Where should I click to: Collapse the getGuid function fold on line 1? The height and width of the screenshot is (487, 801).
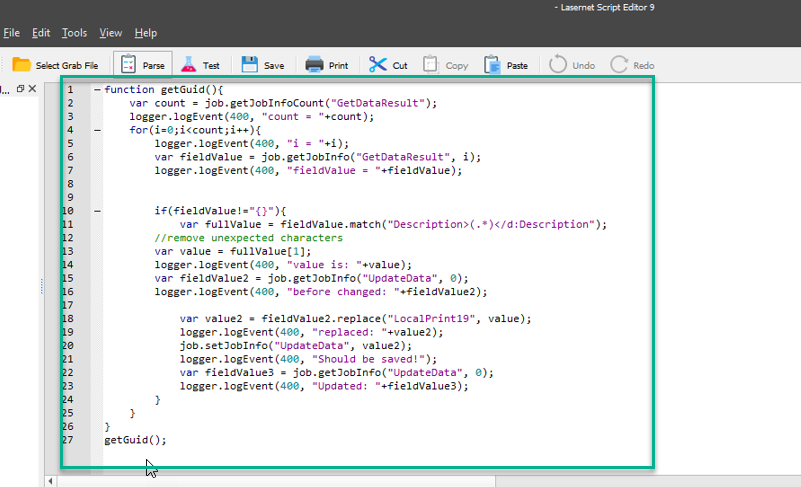pos(97,89)
